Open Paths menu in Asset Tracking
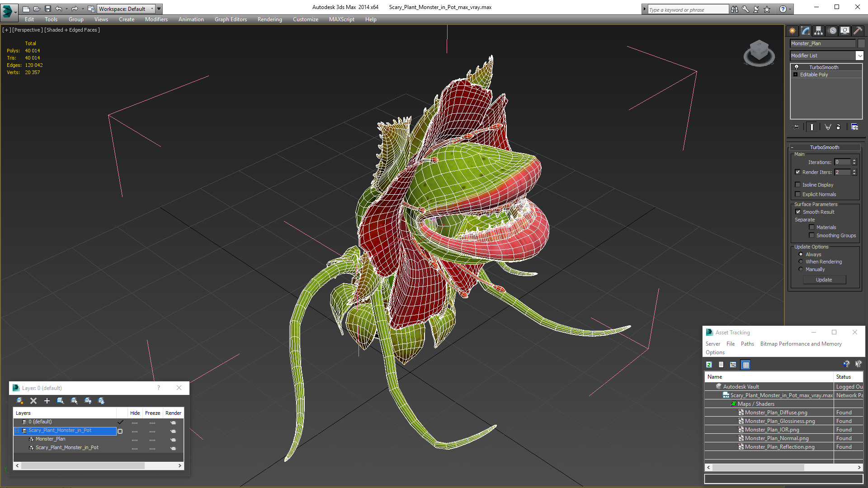 coord(747,344)
